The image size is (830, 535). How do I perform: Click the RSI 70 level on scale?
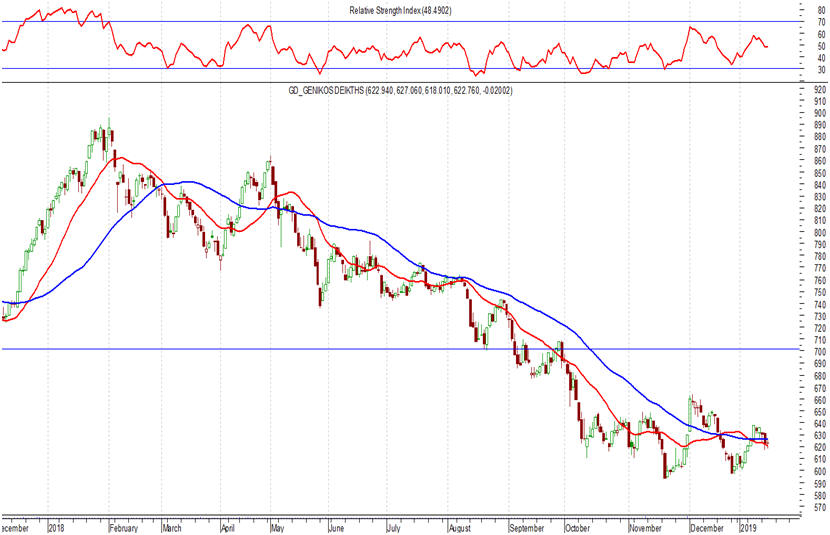pos(822,22)
